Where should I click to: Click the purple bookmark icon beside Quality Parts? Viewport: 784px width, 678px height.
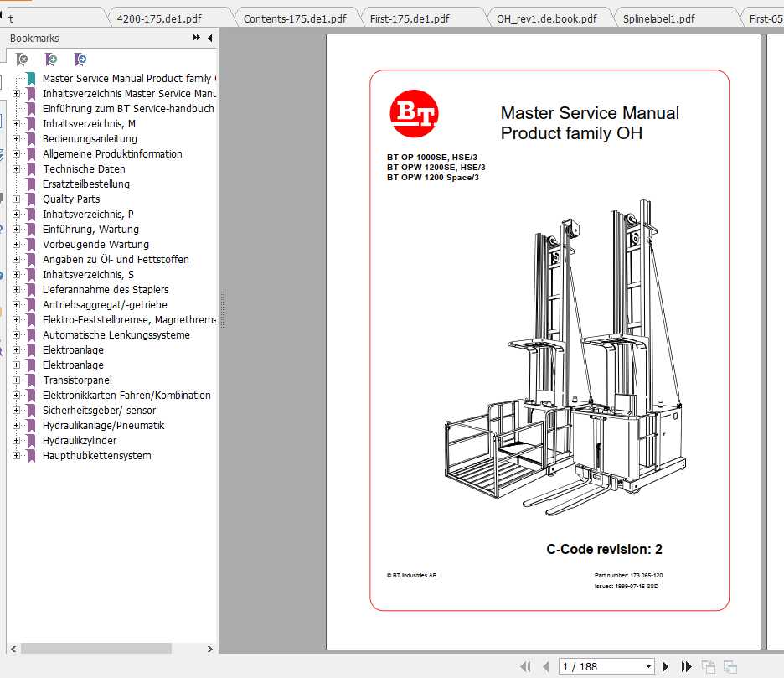(31, 199)
